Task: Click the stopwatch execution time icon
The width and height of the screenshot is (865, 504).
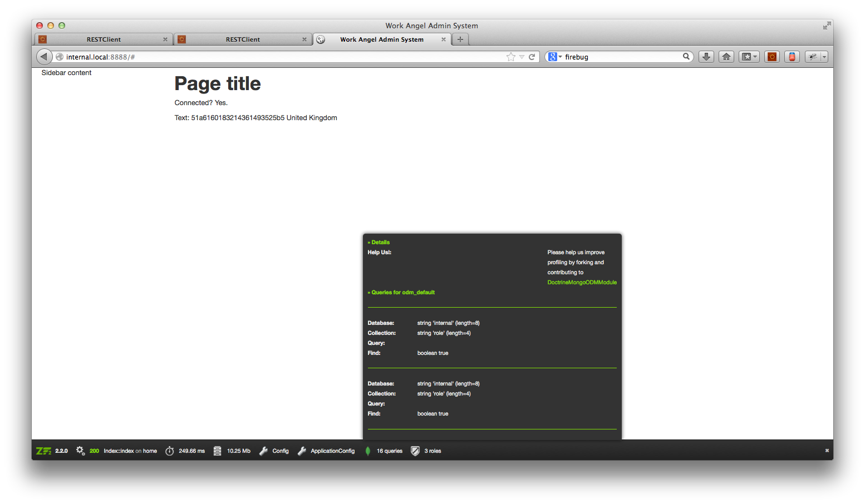Action: (170, 451)
